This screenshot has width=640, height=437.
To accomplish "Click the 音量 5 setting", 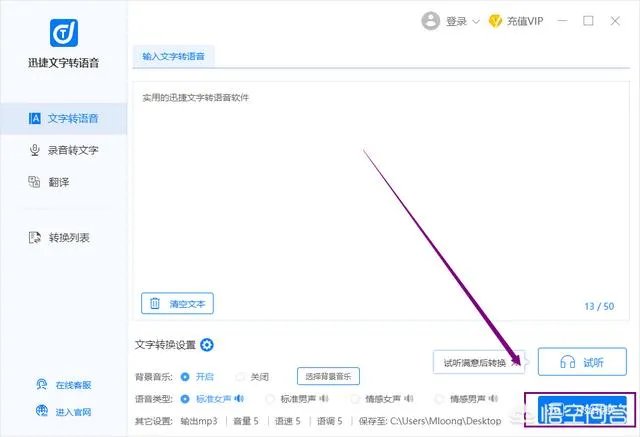I will coord(246,421).
